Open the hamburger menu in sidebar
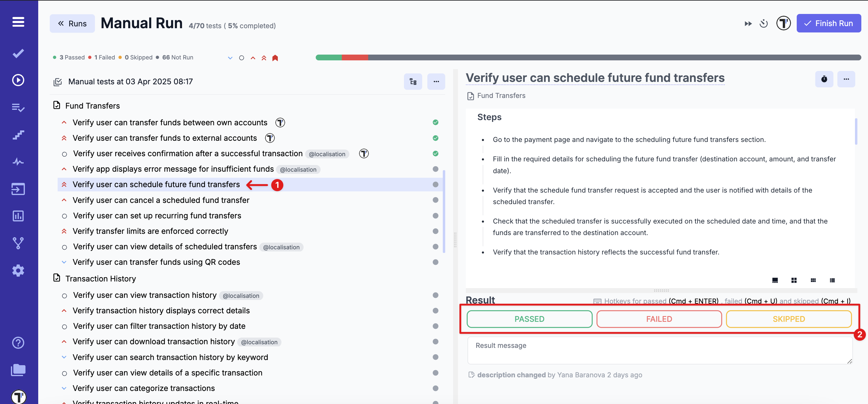This screenshot has height=404, width=868. point(18,22)
